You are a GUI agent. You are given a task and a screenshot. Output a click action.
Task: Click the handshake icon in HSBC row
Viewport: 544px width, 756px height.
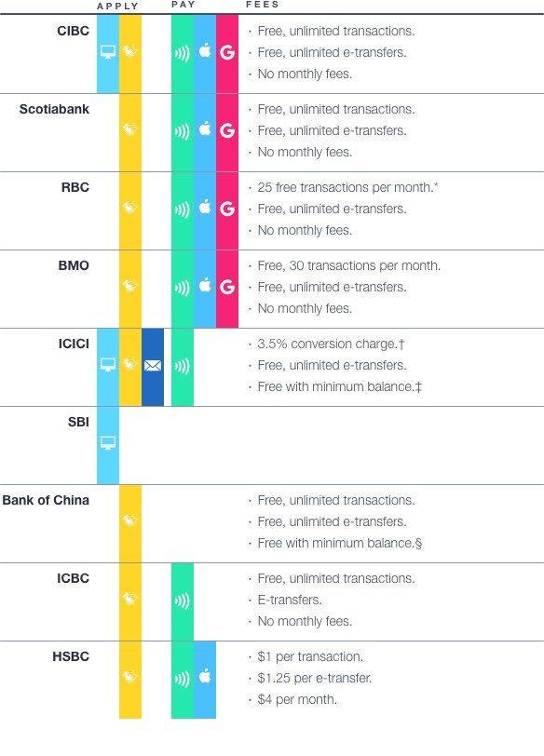tap(130, 678)
